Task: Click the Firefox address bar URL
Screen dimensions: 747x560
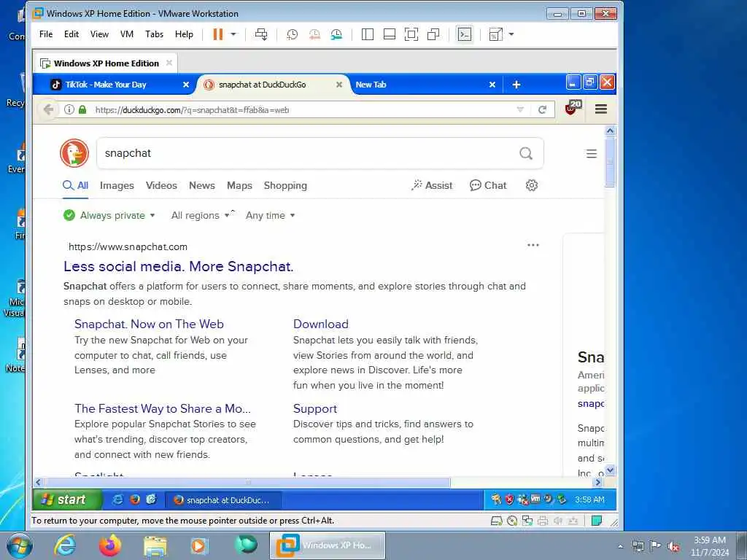Action: (192, 110)
